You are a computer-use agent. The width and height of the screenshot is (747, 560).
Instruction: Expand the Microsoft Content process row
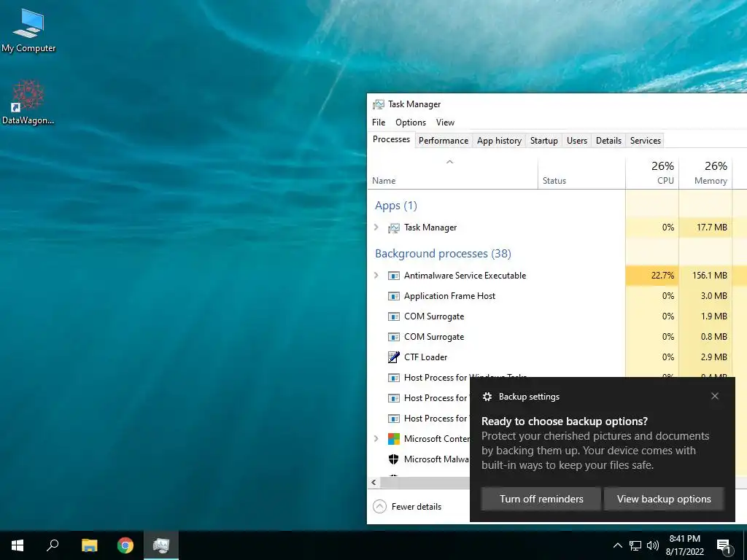coord(376,438)
